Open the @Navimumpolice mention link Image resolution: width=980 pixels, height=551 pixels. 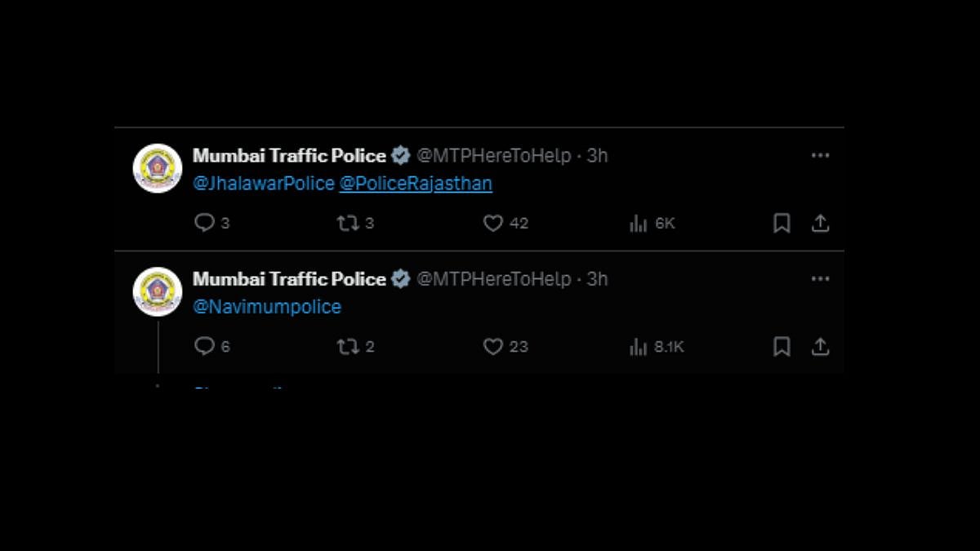pyautogui.click(x=267, y=307)
